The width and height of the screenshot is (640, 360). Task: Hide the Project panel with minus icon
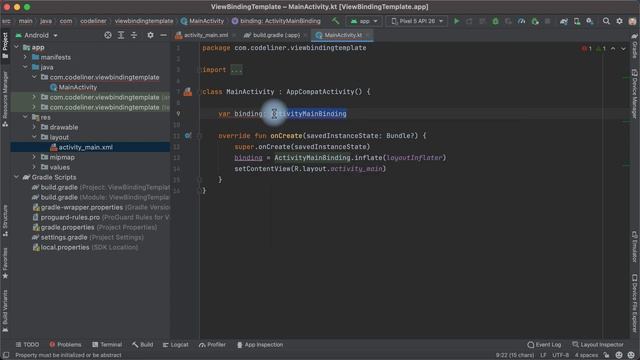click(163, 36)
